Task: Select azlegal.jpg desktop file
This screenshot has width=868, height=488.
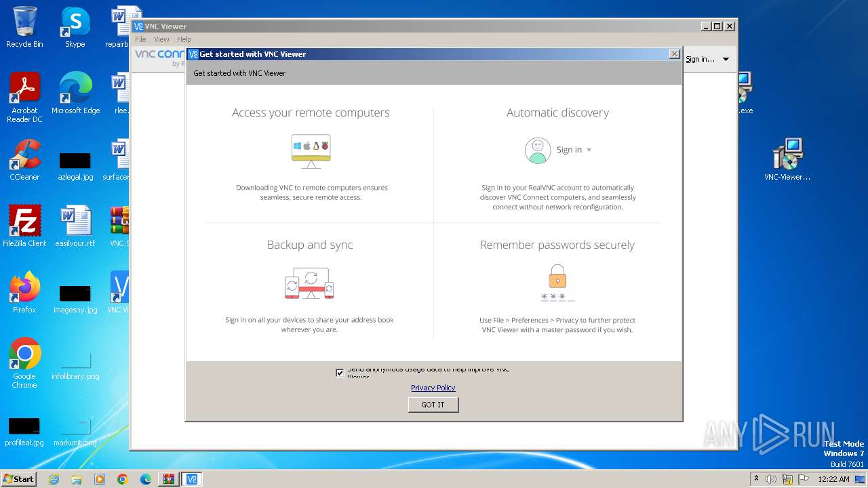Action: [x=75, y=165]
